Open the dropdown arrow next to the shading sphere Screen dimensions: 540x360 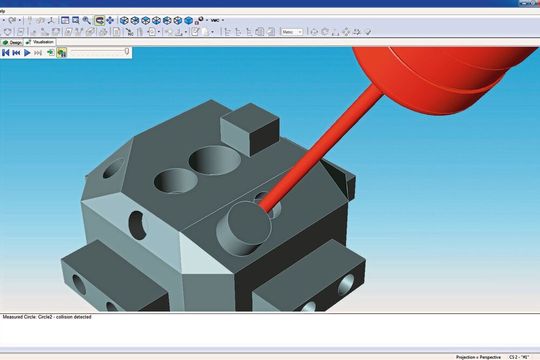coord(207,20)
